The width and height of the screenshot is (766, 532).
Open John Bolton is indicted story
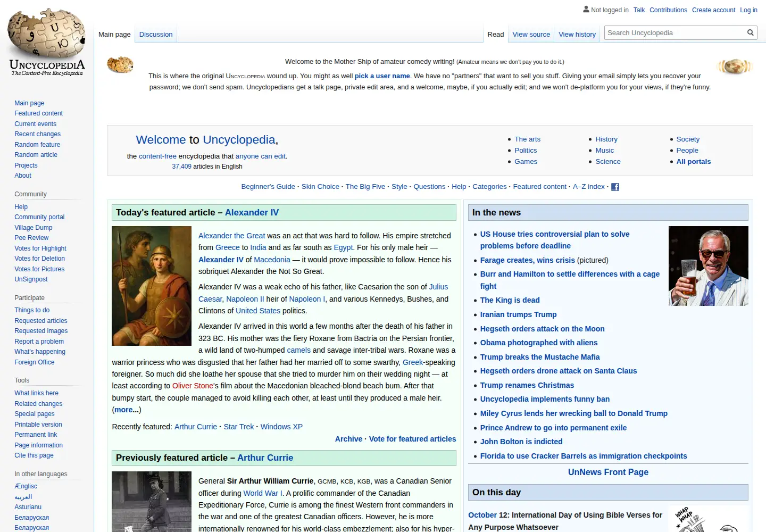point(521,442)
